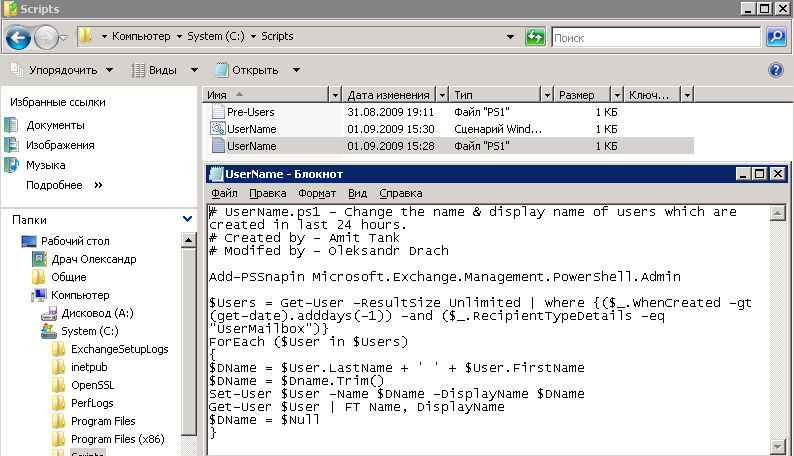
Task: Click date 31.08.2009 19:11 cell
Action: click(390, 112)
